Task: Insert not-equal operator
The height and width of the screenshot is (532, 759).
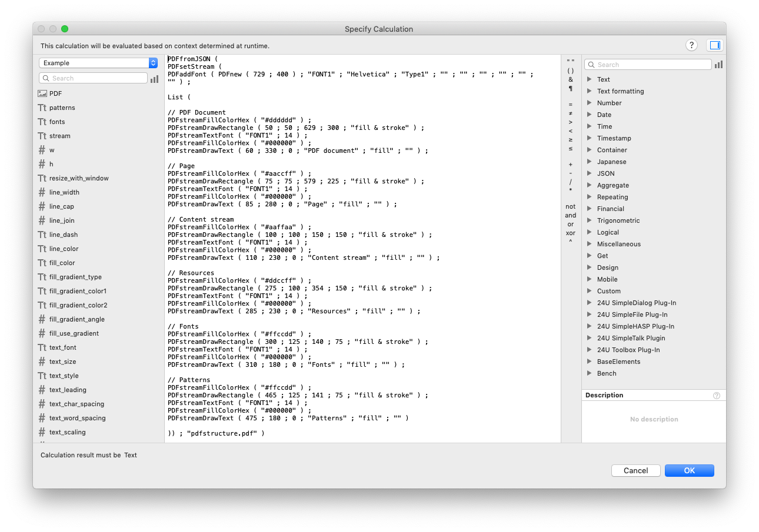Action: pyautogui.click(x=571, y=113)
